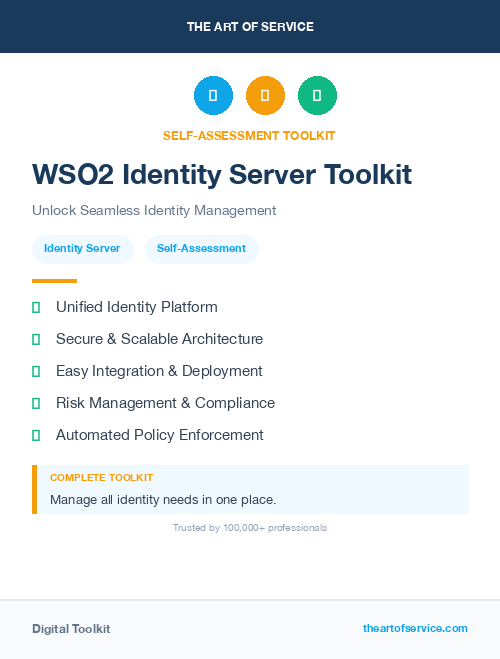This screenshot has height=659, width=500.
Task: Click the bullet icon beside Unified Identity Platform
Action: pyautogui.click(x=36, y=307)
